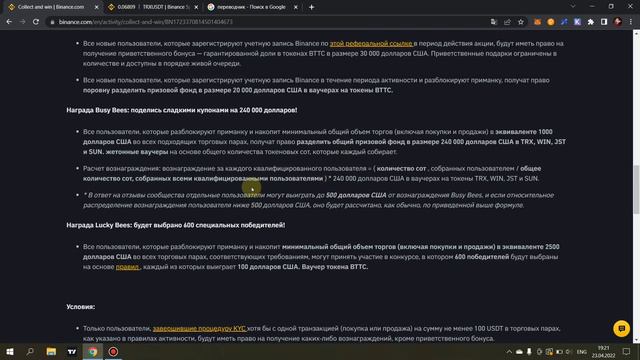Viewport: 640px width, 360px height.
Task: Click the bold text '500 долларов США'
Action: [356, 195]
